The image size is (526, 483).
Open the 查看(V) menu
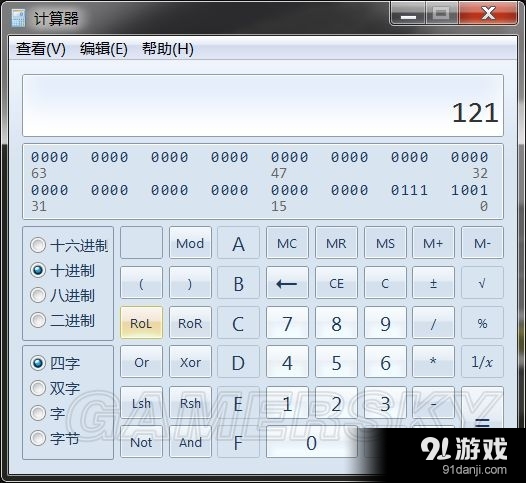41,49
